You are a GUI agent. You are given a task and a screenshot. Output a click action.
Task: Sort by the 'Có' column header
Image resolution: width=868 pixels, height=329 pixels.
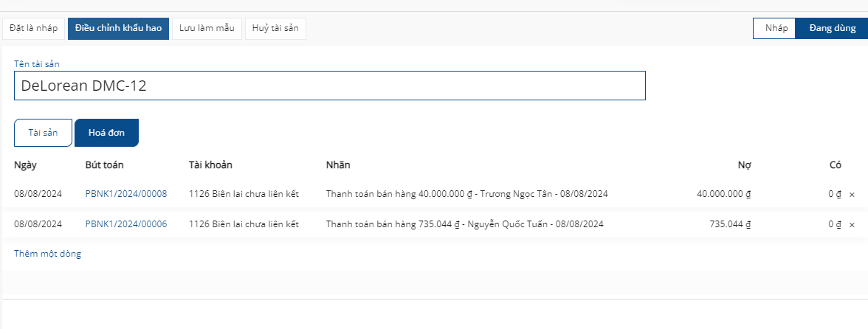coord(836,164)
